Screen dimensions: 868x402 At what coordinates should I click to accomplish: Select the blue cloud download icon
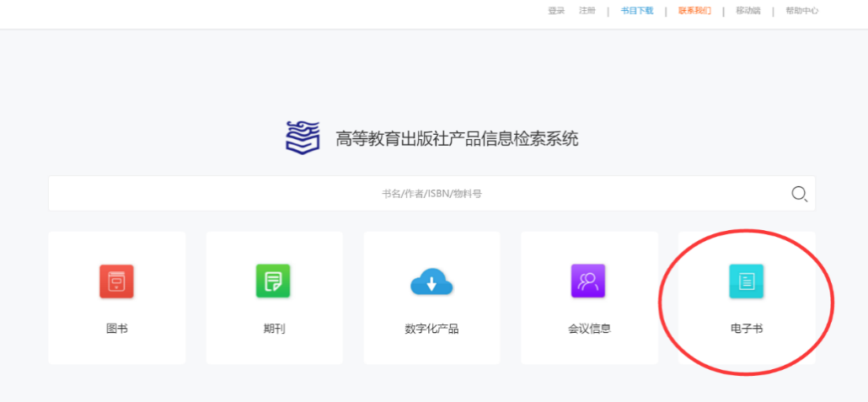(431, 282)
